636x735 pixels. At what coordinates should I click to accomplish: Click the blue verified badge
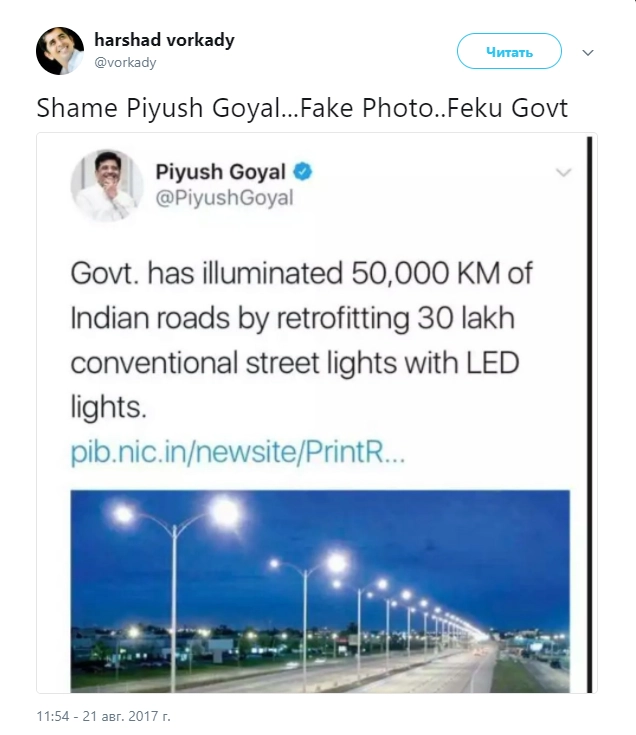[303, 171]
